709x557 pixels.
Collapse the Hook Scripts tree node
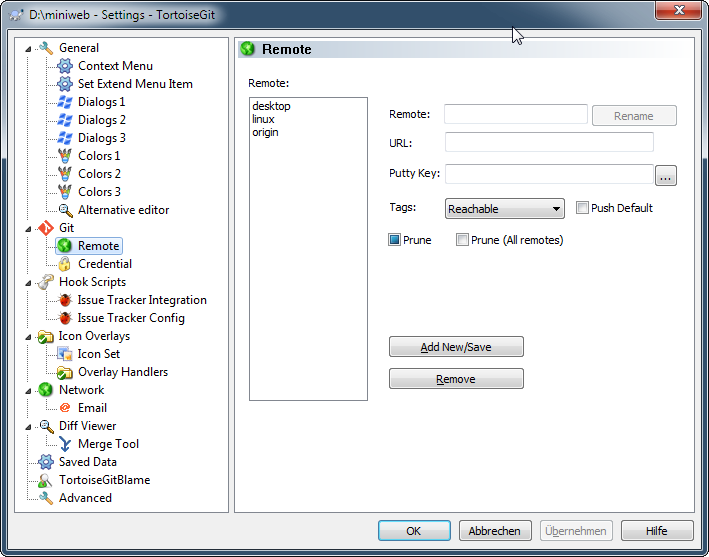point(28,283)
